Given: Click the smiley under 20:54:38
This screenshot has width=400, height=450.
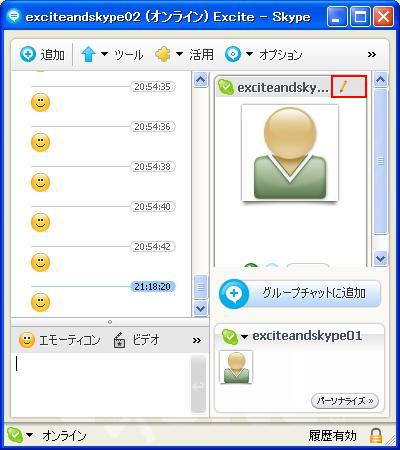Looking at the screenshot, I should pos(40,182).
